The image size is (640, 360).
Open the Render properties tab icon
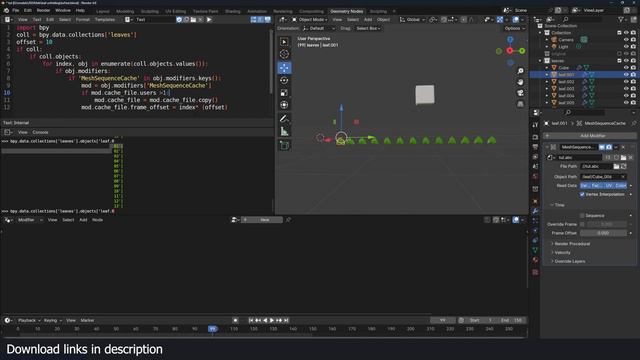[535, 137]
